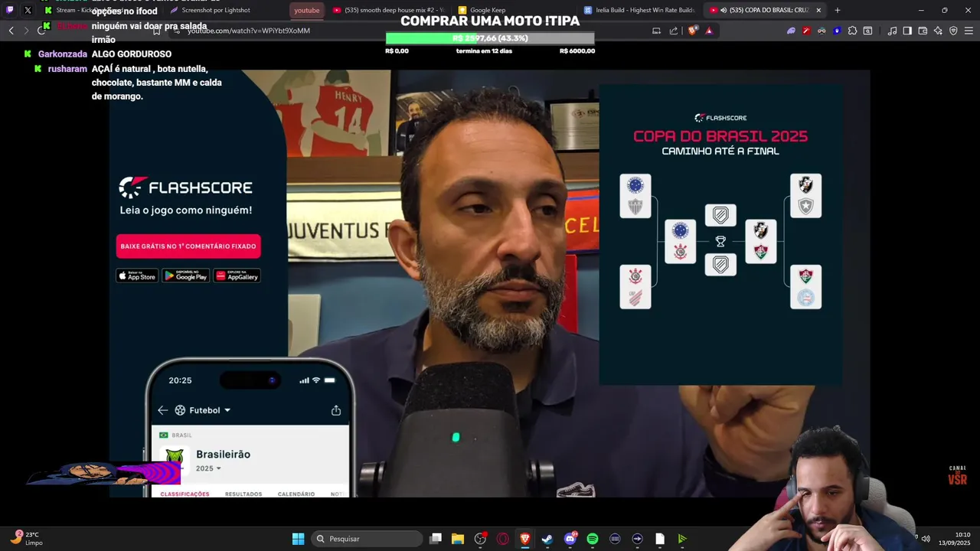
Task: Click the Vasco vs Fluminense semifinal card
Action: [x=760, y=241]
